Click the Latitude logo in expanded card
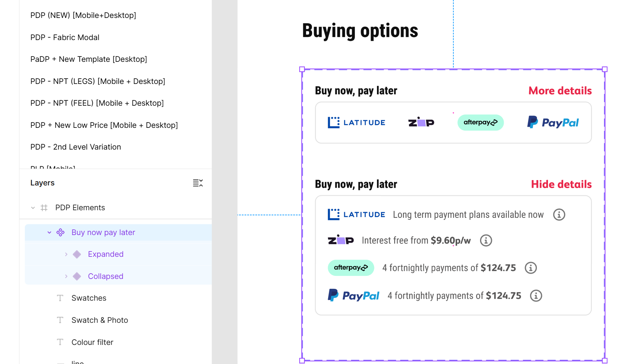Screen dimensions: 622x364 (356, 214)
